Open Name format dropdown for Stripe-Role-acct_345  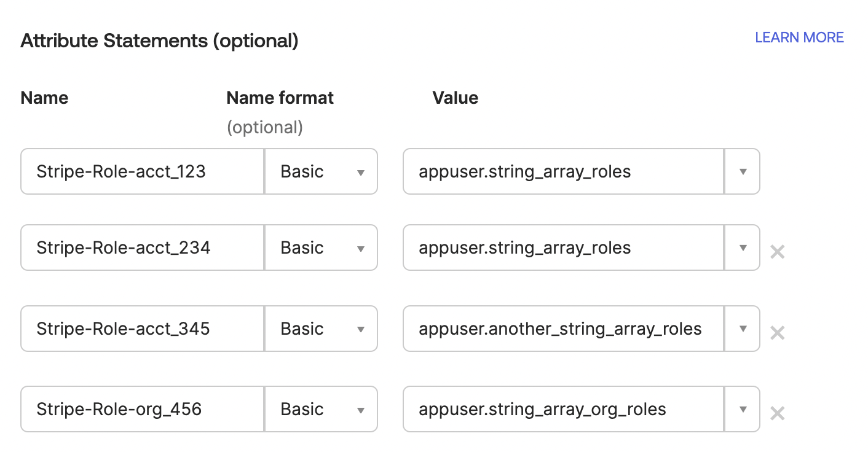pos(321,329)
